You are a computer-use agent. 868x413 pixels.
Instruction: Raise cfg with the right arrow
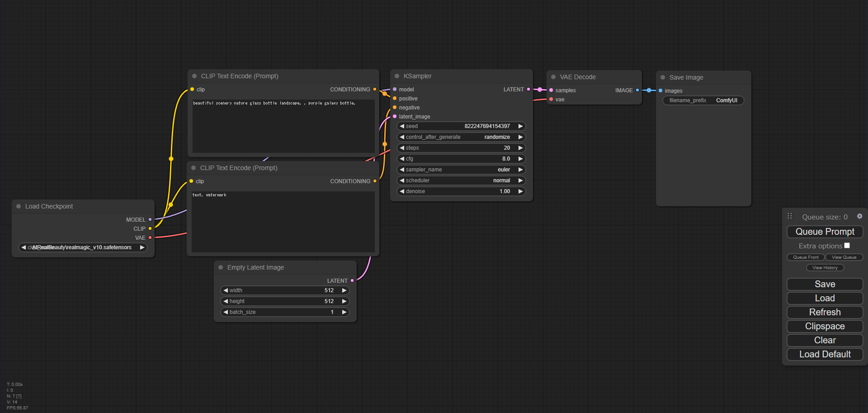pyautogui.click(x=520, y=159)
